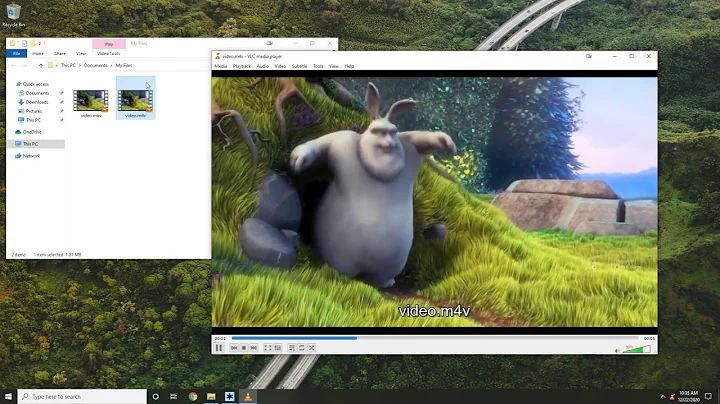Open the File tab in Explorer
Image resolution: width=720 pixels, height=404 pixels.
[x=17, y=53]
